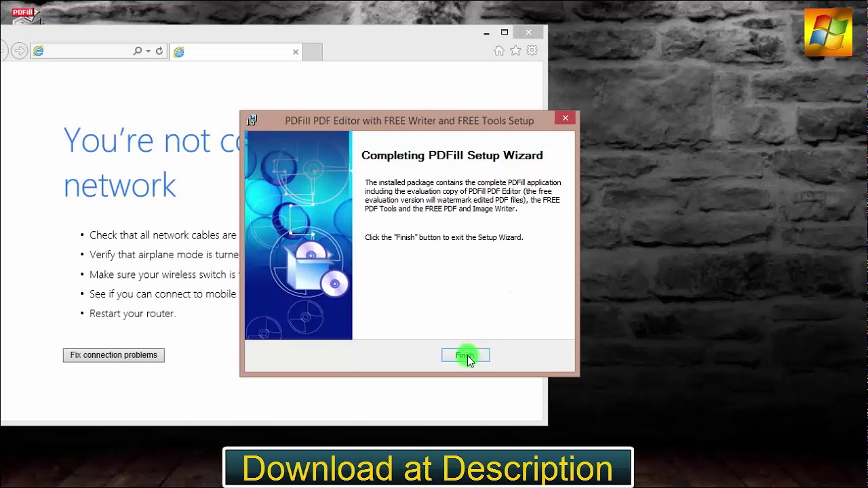Screen dimensions: 868x488
Task: Select the open Internet Explorer tab
Action: coord(236,52)
